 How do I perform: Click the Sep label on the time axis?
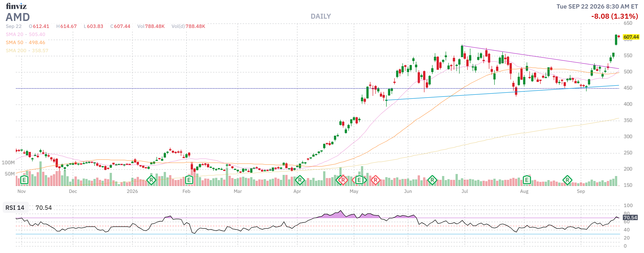pyautogui.click(x=581, y=191)
